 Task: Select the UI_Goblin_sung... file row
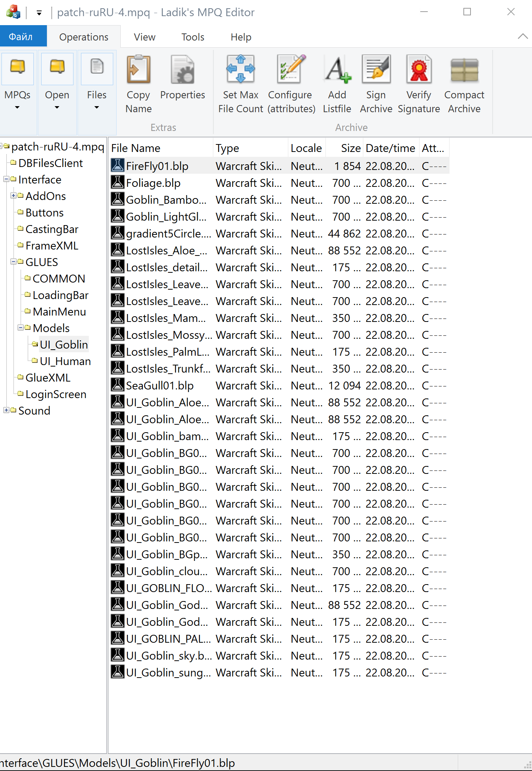point(280,672)
